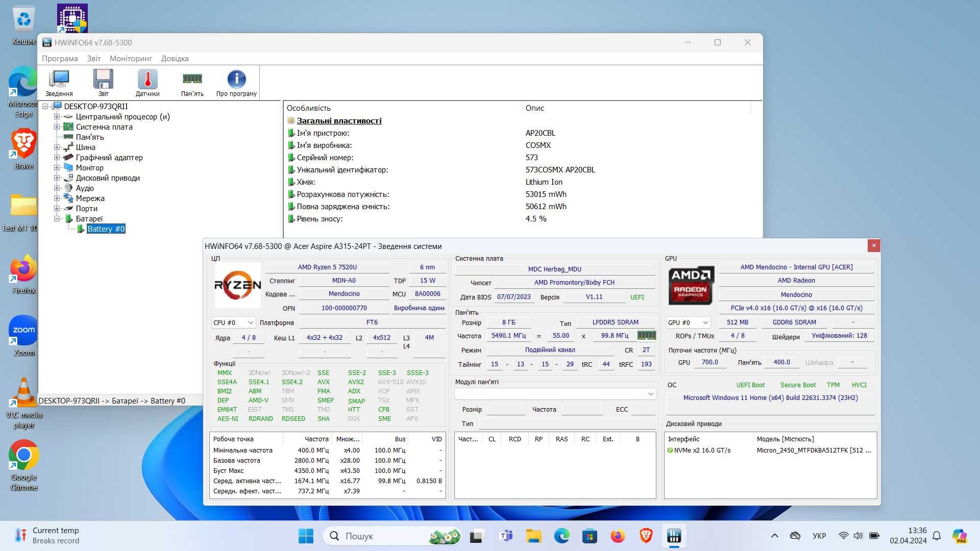Open the Моніторинг menu
The image size is (980, 551).
click(x=131, y=58)
